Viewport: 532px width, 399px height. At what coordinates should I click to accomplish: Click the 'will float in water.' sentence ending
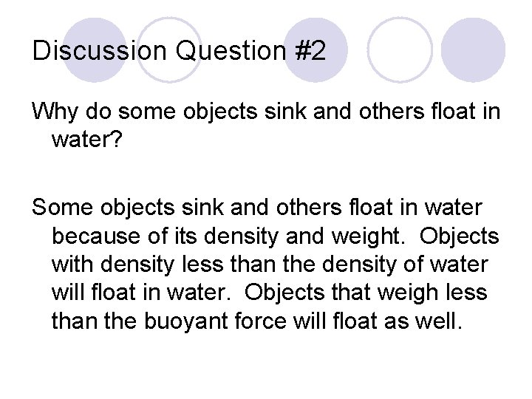click(141, 293)
